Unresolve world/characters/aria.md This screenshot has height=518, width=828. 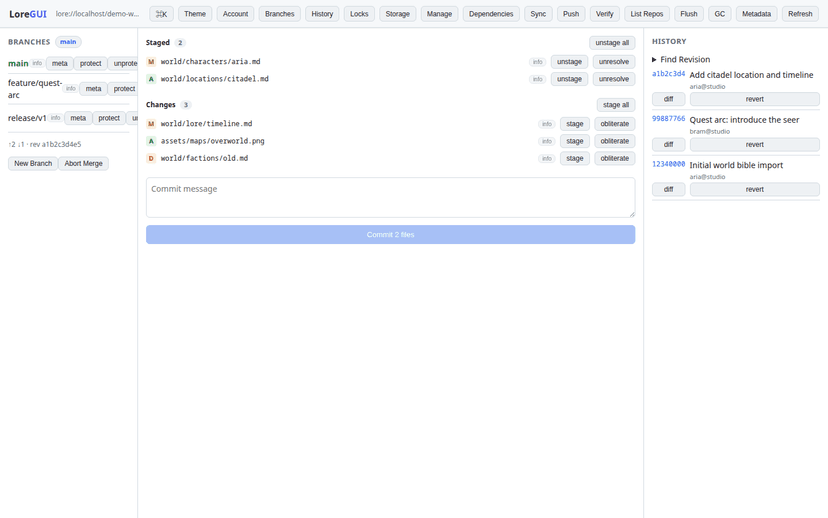point(614,62)
